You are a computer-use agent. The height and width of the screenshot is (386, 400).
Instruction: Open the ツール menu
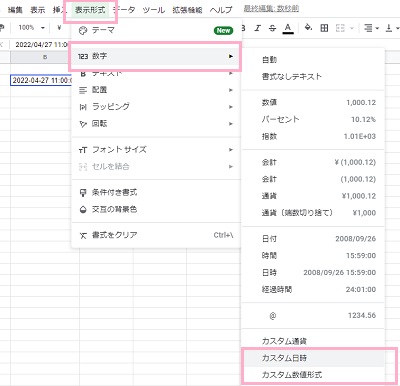[x=154, y=10]
